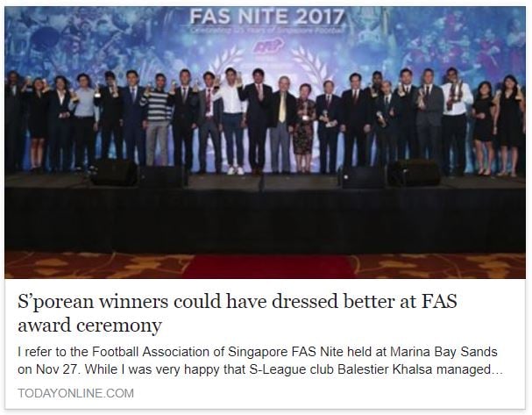
Task: Click the 'Marina Bay Sands' text in description
Action: [x=443, y=352]
